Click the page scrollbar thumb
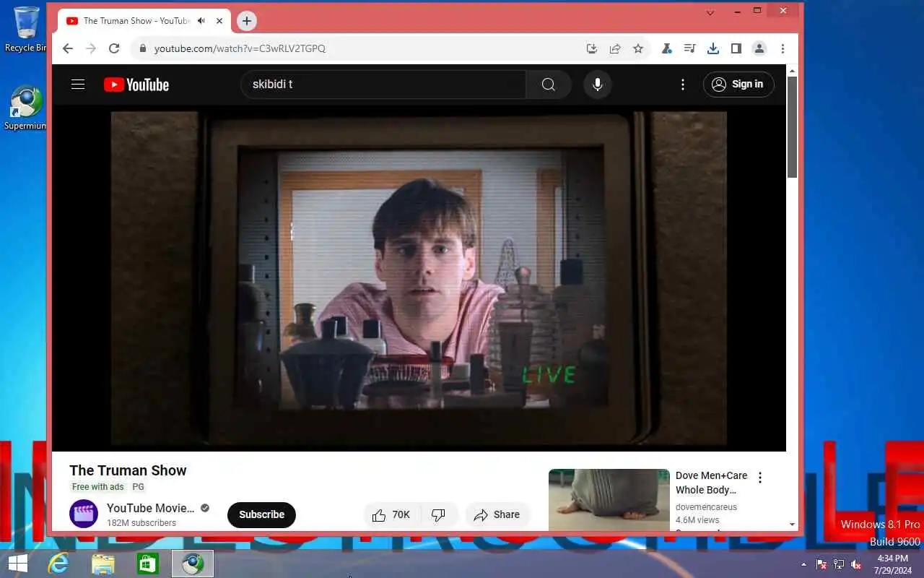The width and height of the screenshot is (924, 578). 792,126
